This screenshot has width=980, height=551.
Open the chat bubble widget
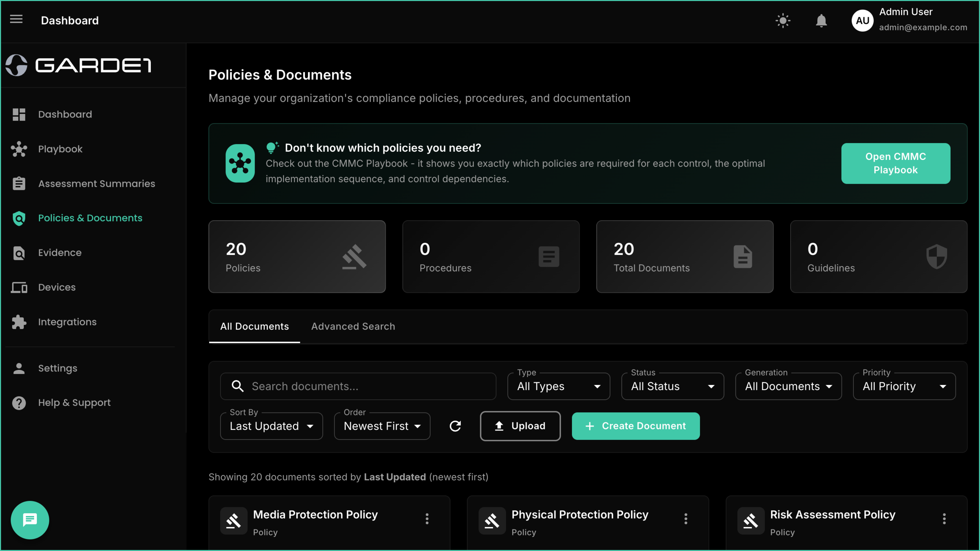tap(30, 519)
